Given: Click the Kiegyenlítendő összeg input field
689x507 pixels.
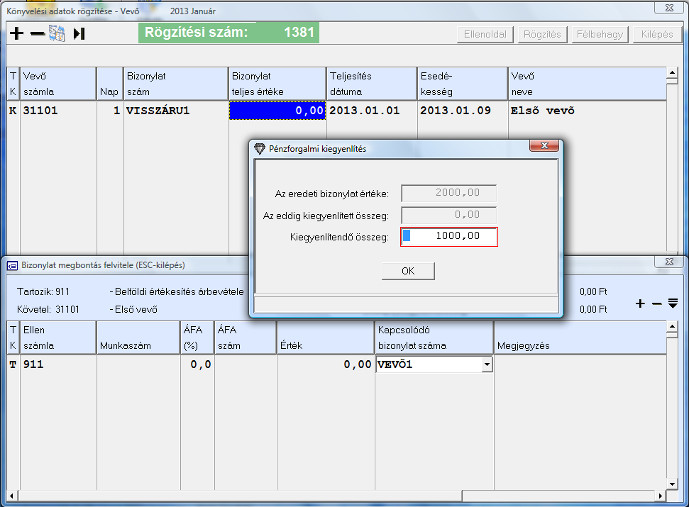Looking at the screenshot, I should tap(449, 237).
